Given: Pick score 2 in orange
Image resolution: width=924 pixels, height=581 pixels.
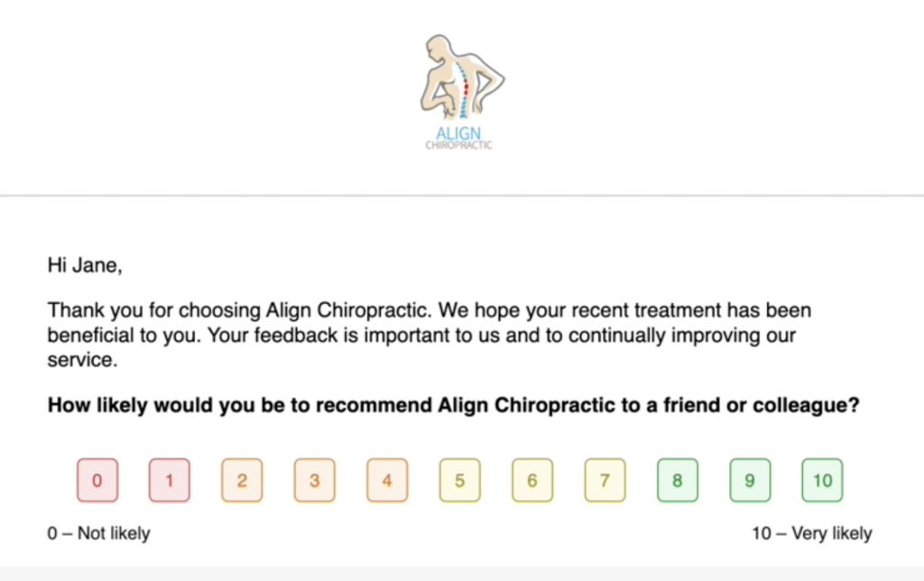Looking at the screenshot, I should pos(242,480).
